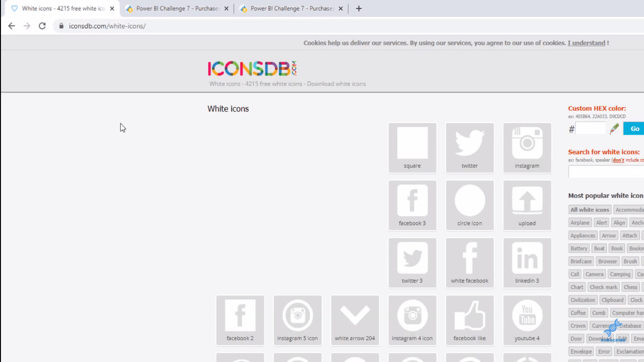Open the Check mark tag
This screenshot has height=362, width=644.
click(x=603, y=287)
